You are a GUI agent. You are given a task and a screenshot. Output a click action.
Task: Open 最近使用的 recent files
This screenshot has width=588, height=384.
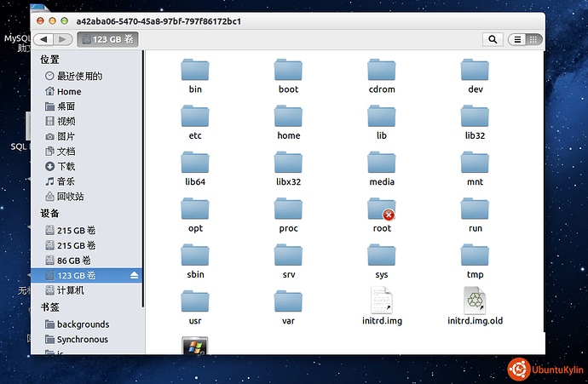click(x=79, y=76)
